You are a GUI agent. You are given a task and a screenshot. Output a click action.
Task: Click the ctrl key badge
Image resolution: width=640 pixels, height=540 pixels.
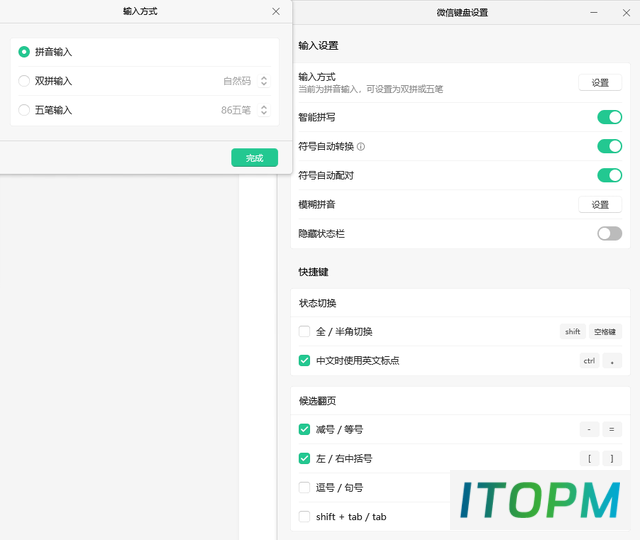[589, 361]
